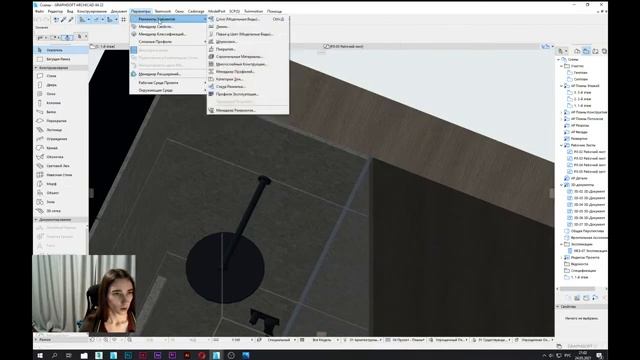Choose Линии in attributes submenu
Screen dimensions: 640x360
(x=247, y=27)
